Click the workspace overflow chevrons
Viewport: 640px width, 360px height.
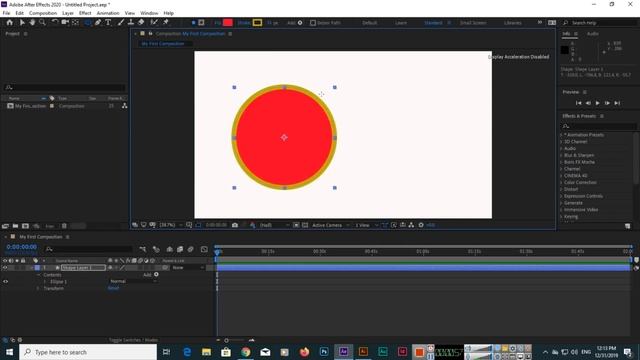540,22
